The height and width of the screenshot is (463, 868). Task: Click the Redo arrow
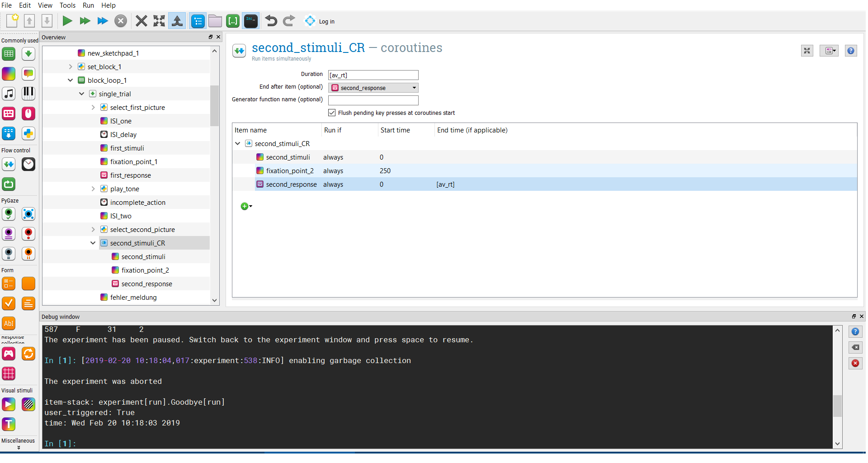(x=289, y=21)
